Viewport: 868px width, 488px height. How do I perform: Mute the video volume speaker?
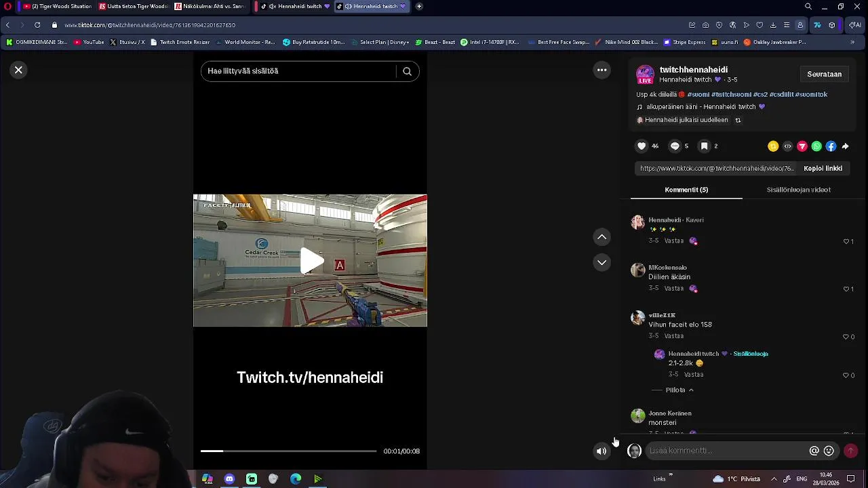tap(601, 451)
